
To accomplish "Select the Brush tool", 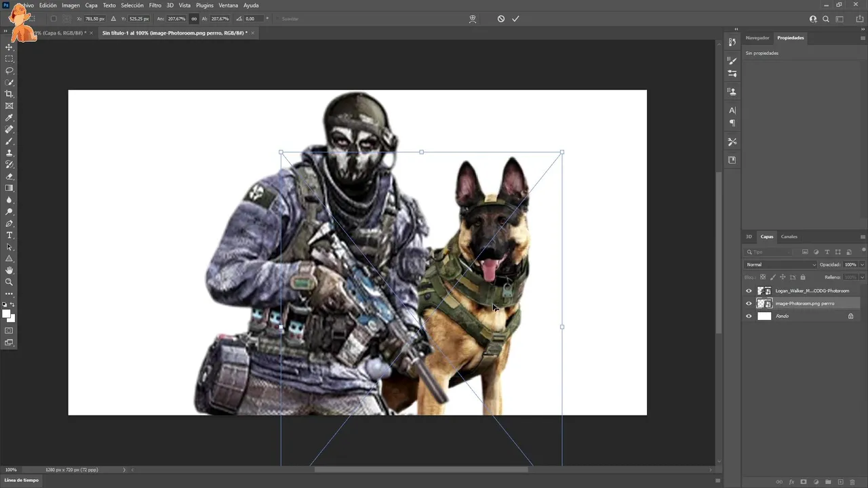I will click(x=9, y=141).
